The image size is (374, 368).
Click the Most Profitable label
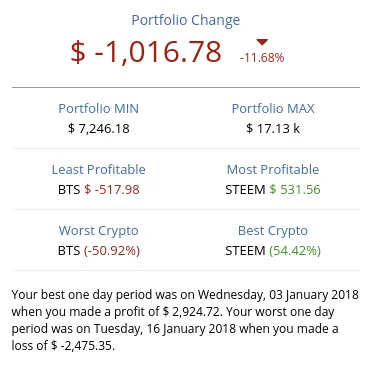tap(273, 170)
